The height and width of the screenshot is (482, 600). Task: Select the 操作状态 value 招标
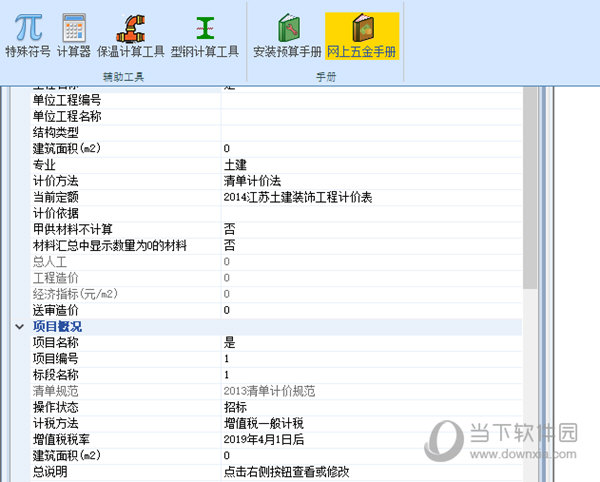click(372, 407)
